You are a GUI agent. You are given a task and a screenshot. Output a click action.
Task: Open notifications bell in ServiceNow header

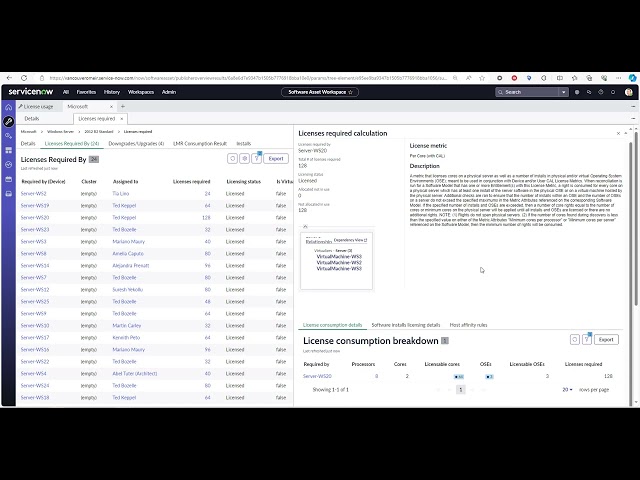pyautogui.click(x=613, y=92)
